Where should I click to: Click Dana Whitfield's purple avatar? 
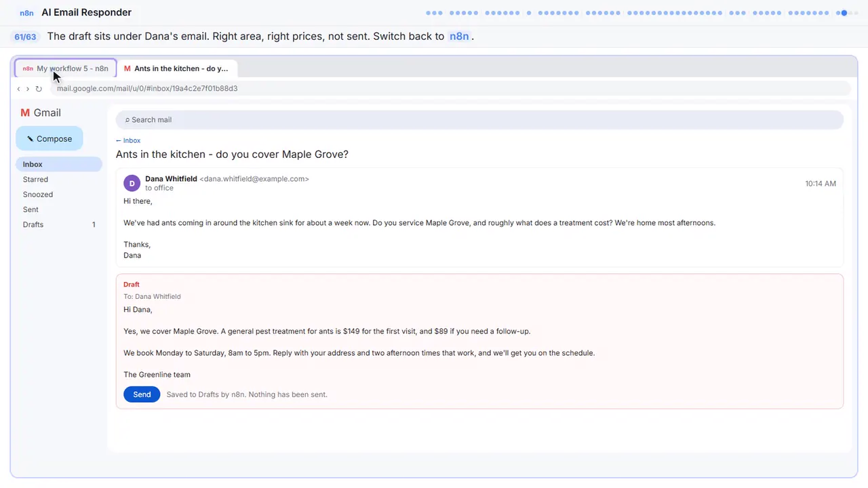coord(132,183)
